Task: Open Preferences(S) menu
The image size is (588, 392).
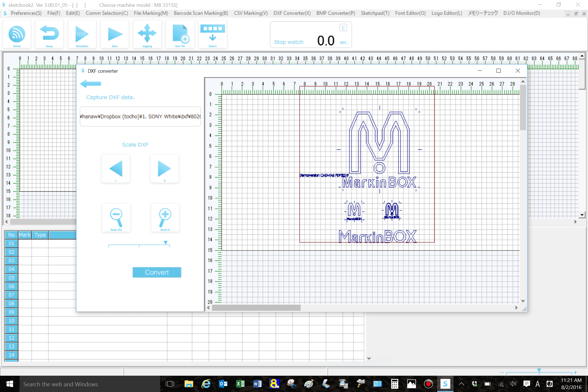Action: [x=26, y=13]
